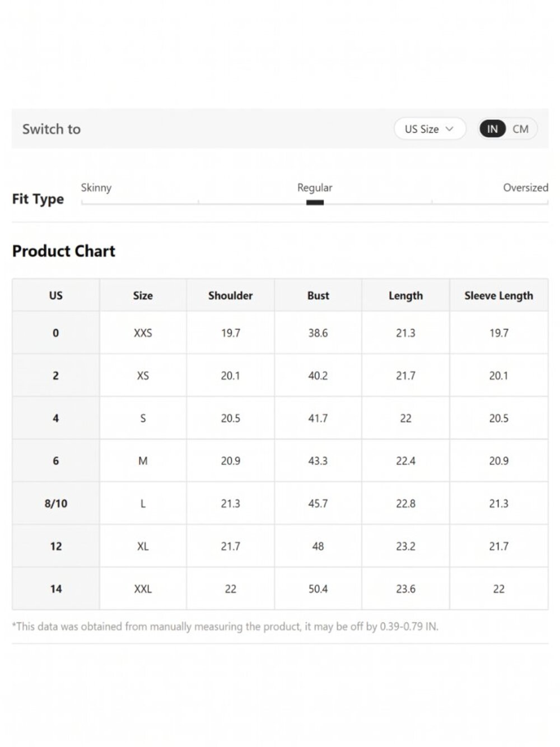Screen dimensions: 560x747
Task: Select the XXS size row cell
Action: click(x=143, y=333)
